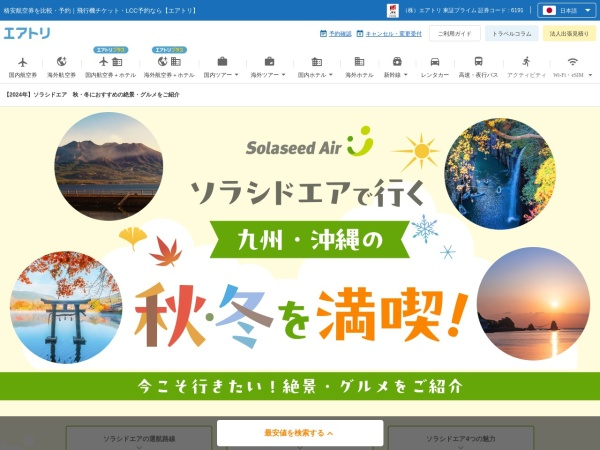Viewport: 600px width, 450px height.
Task: Open the 日本語 language dropdown
Action: tap(568, 10)
